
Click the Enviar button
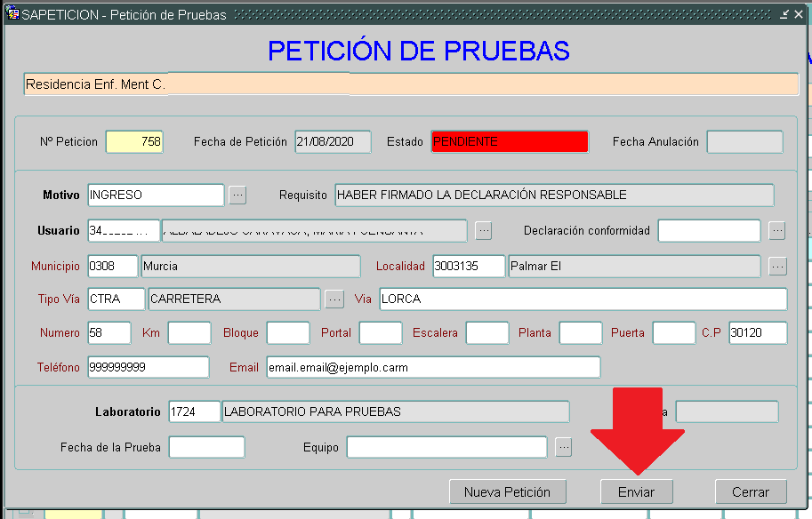(636, 491)
